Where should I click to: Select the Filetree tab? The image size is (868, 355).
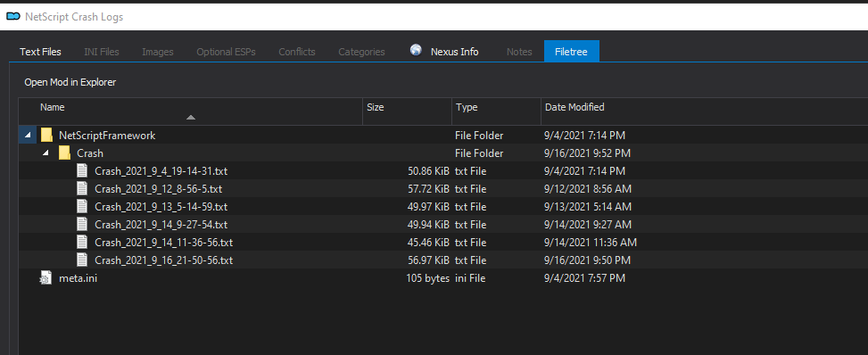[x=571, y=52]
